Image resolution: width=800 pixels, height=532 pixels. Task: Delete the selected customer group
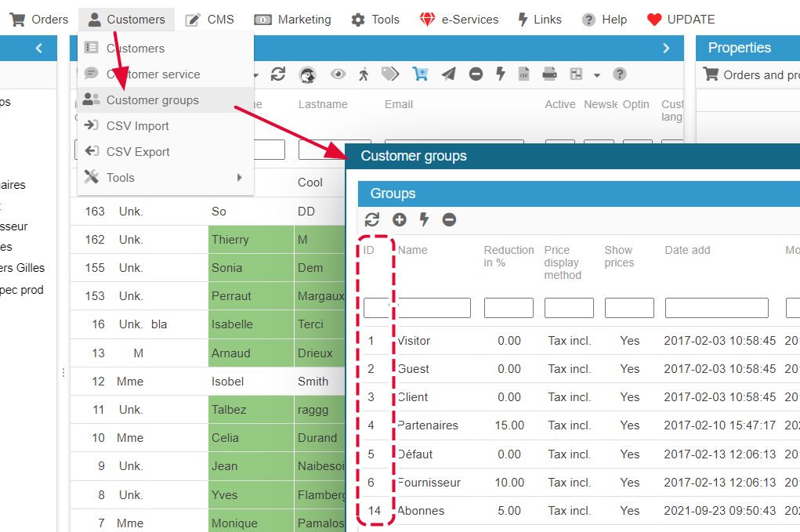[449, 220]
